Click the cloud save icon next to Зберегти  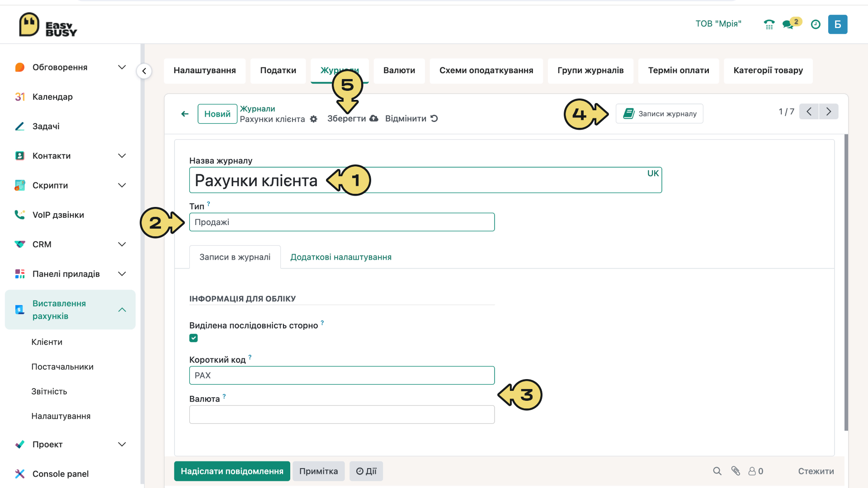tap(374, 118)
